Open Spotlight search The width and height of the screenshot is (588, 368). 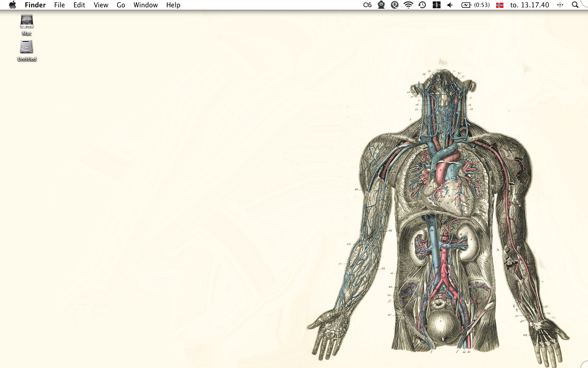575,5
